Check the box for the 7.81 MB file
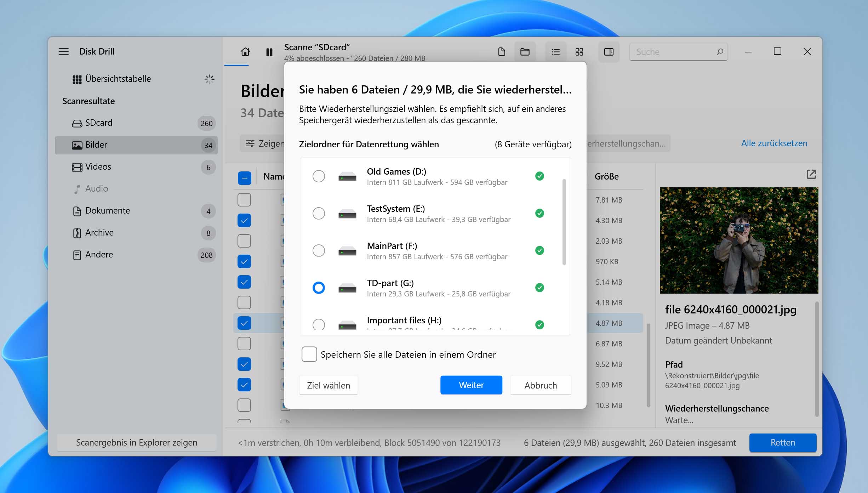The width and height of the screenshot is (868, 493). point(244,200)
